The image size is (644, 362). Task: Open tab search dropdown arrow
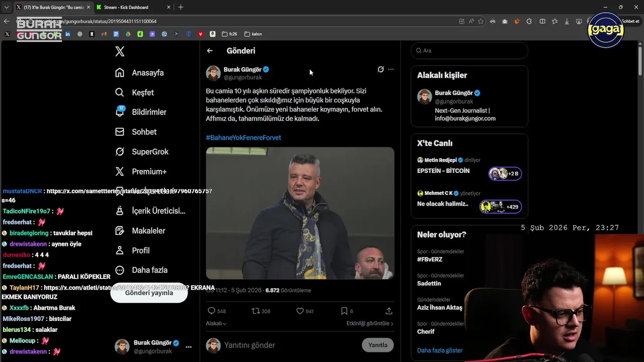point(6,7)
